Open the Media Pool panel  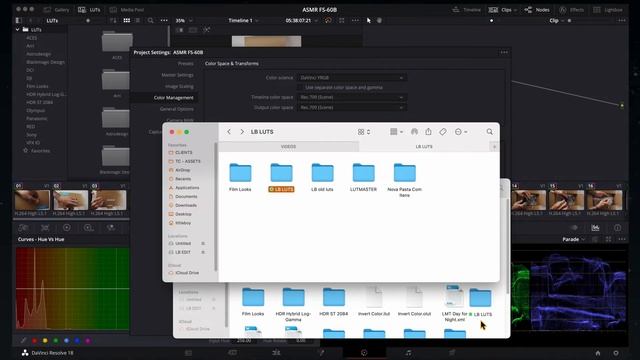[127, 9]
